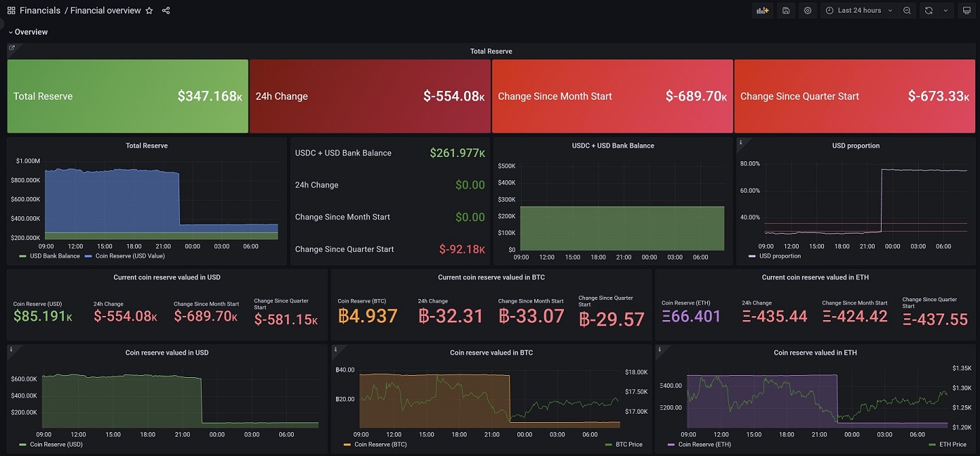The image size is (980, 456).
Task: Select the Ξ-424.42 month change value
Action: coord(855,316)
